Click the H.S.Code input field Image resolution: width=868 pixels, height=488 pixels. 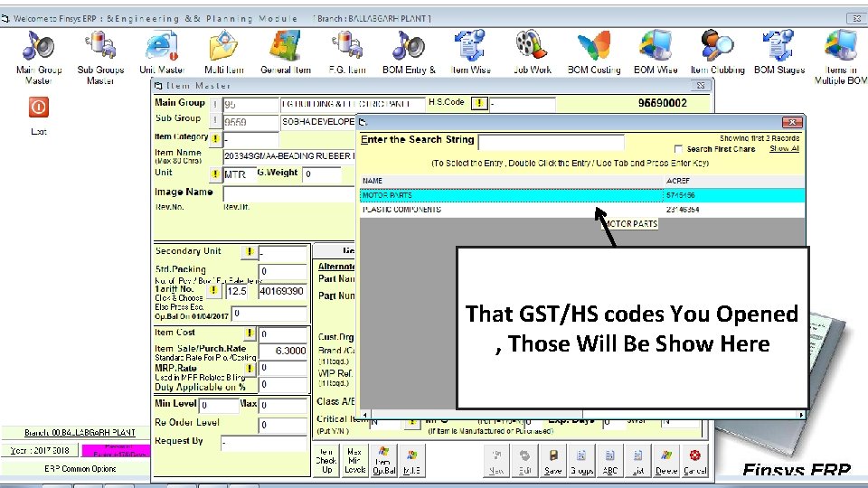click(x=522, y=104)
